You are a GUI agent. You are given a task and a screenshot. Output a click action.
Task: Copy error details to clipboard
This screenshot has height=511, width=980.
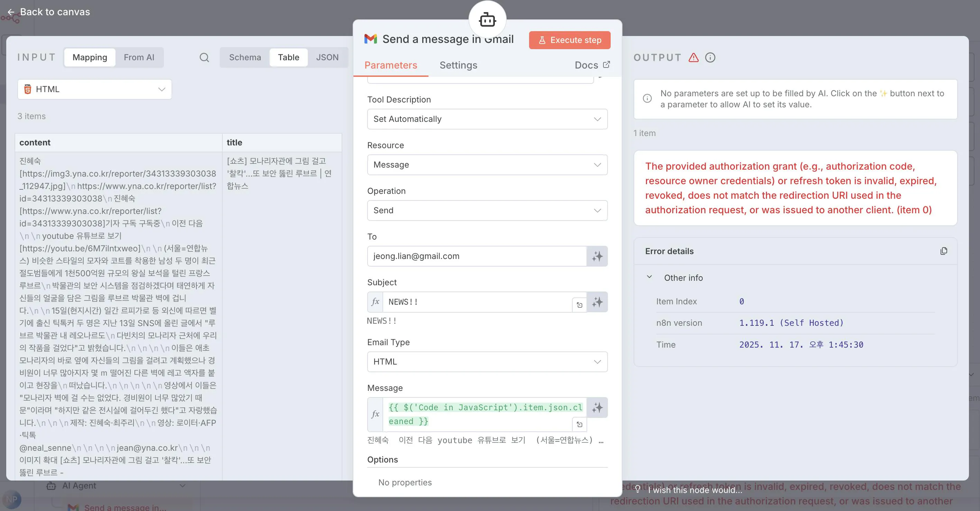tap(943, 251)
